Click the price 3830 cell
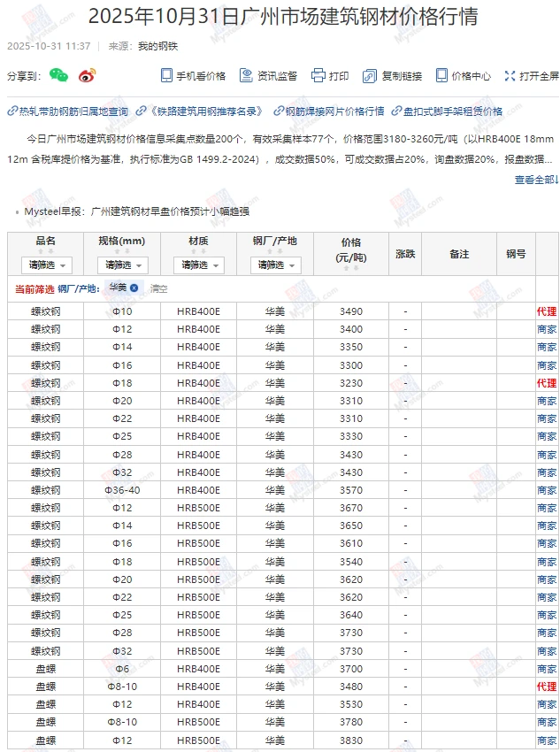560x752 pixels. point(351,740)
